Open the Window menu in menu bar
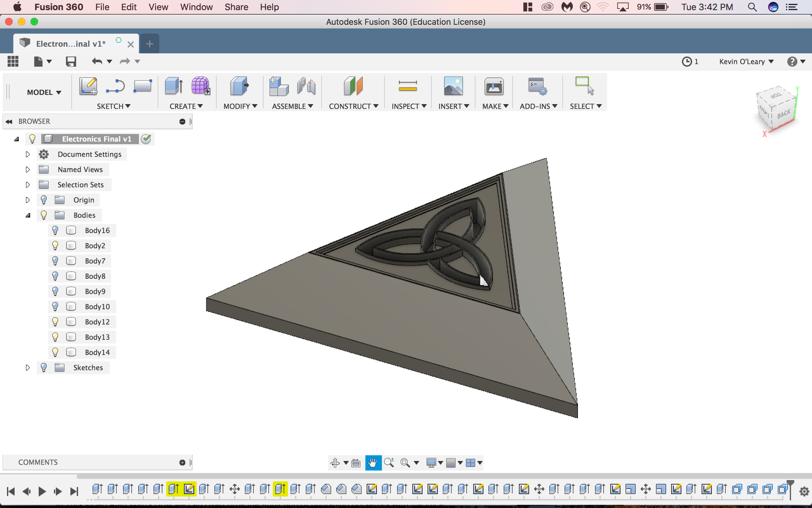 pos(196,7)
